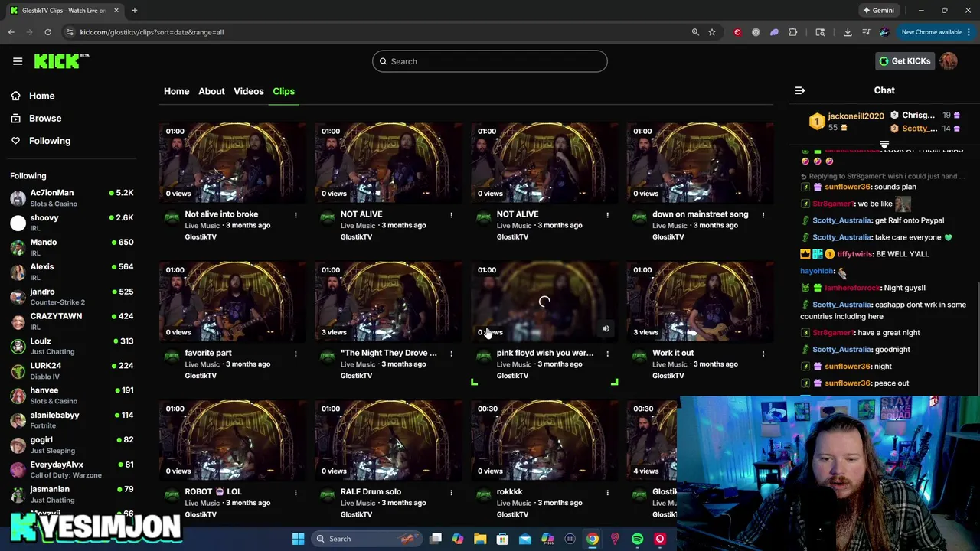Open browser extensions puzzle icon
This screenshot has width=980, height=551.
click(793, 32)
